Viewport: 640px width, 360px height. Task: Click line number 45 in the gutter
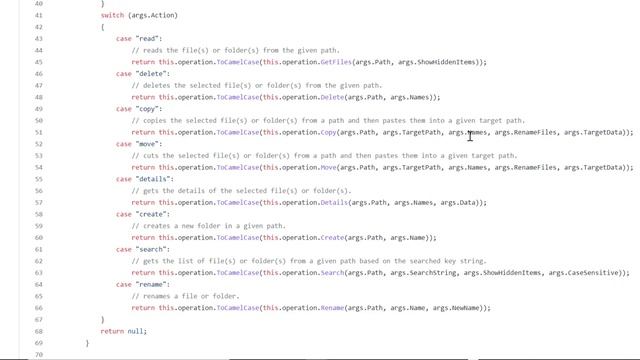click(39, 62)
